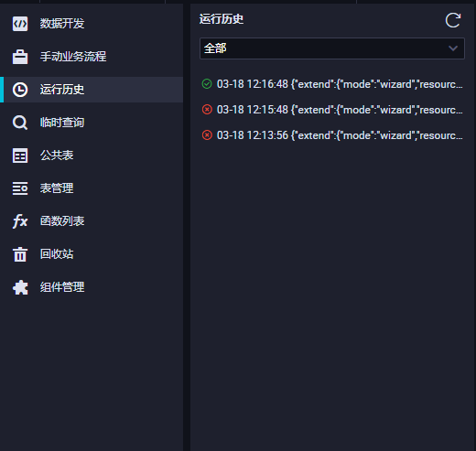
Task: Open the successful 12:16:48 run record
Action: click(x=332, y=84)
